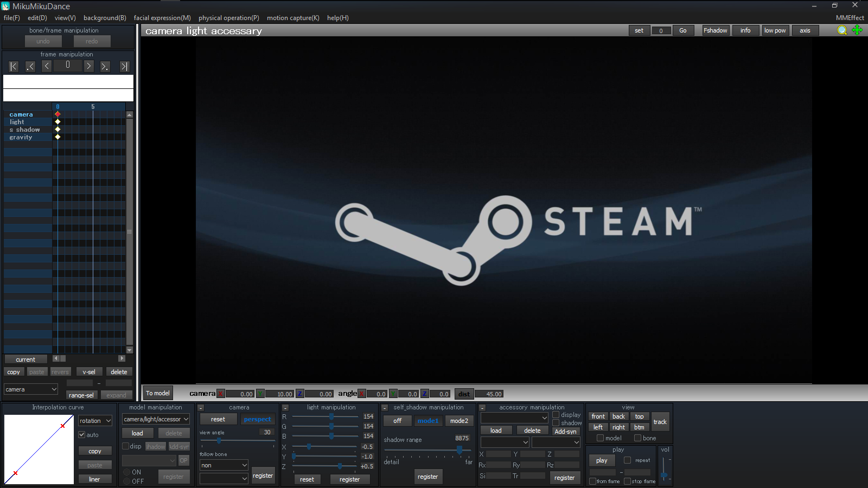Click the current frame number field
Viewport: 868px width, 488px height.
[x=68, y=66]
